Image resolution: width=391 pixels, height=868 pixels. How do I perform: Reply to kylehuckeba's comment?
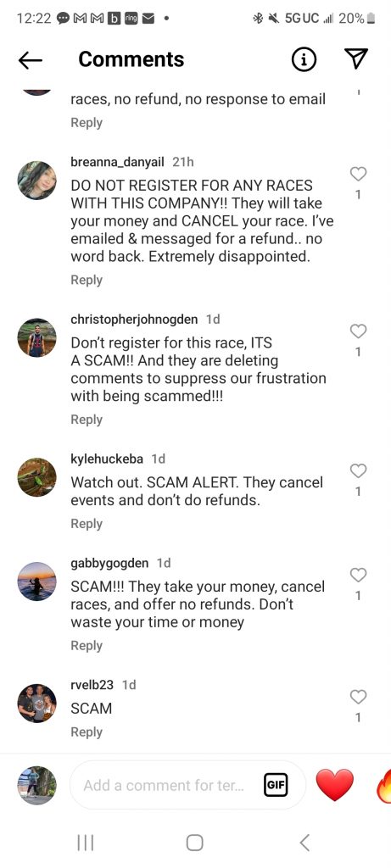(87, 524)
